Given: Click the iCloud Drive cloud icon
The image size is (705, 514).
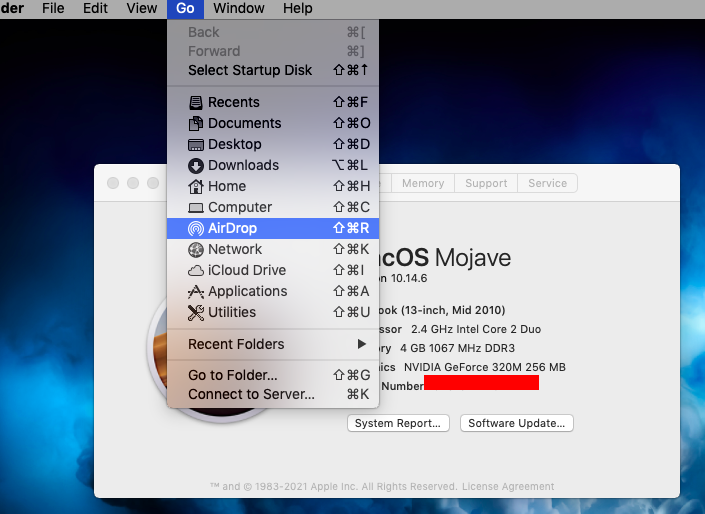Looking at the screenshot, I should pyautogui.click(x=196, y=270).
